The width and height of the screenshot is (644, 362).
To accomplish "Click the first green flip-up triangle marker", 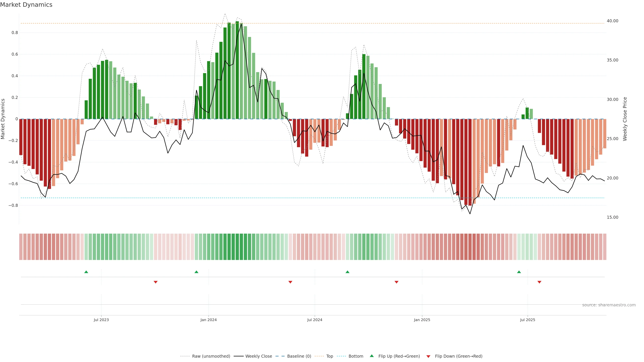I will point(86,272).
